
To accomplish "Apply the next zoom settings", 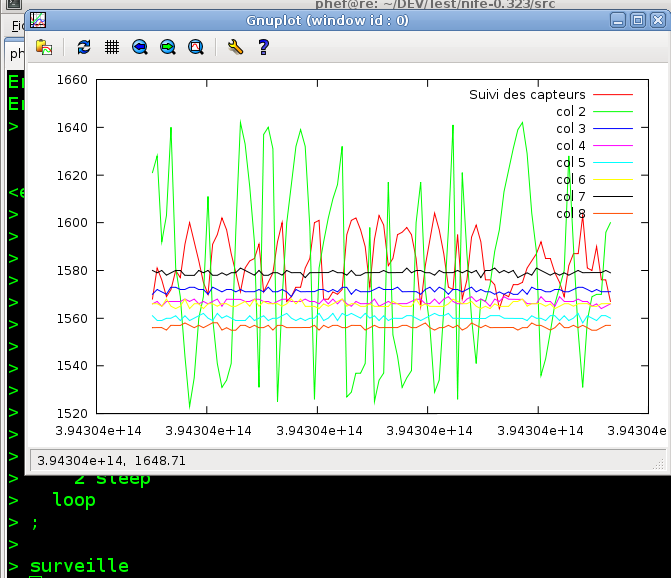I will (168, 46).
